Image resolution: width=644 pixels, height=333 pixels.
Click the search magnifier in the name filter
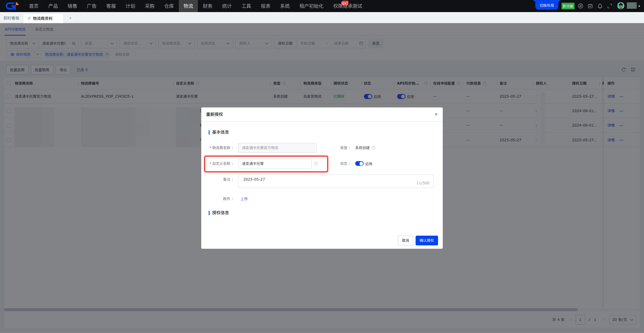coord(74,43)
